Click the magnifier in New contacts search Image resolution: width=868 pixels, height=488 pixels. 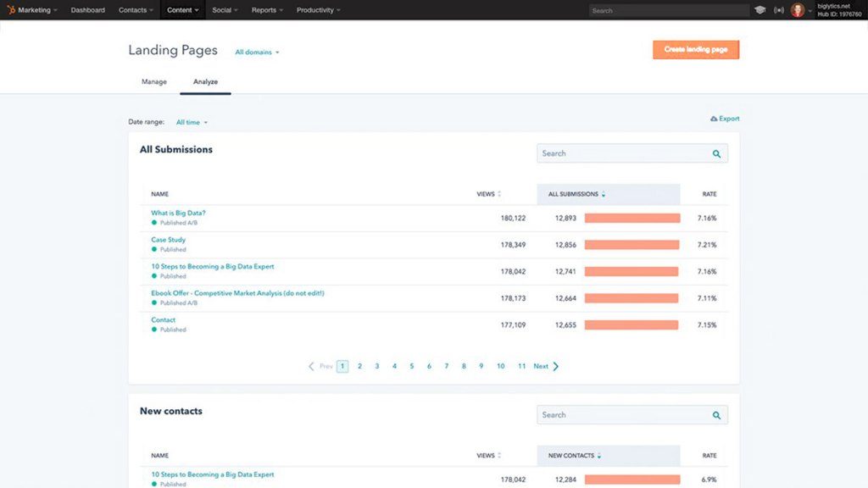(x=716, y=414)
